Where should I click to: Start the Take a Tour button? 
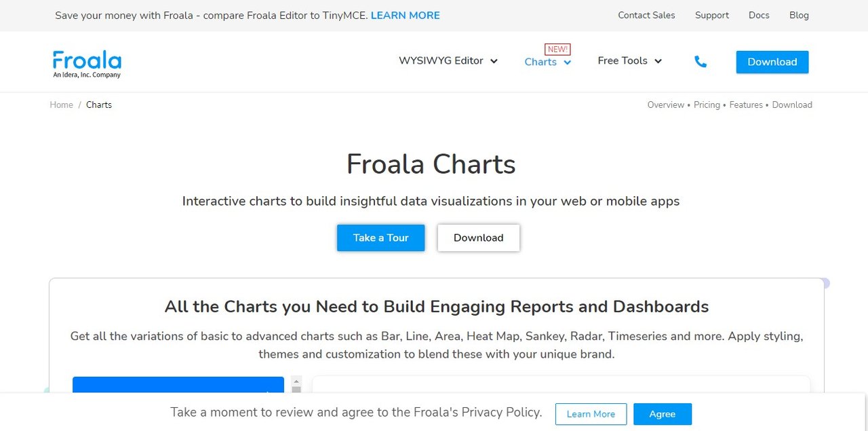[381, 238]
